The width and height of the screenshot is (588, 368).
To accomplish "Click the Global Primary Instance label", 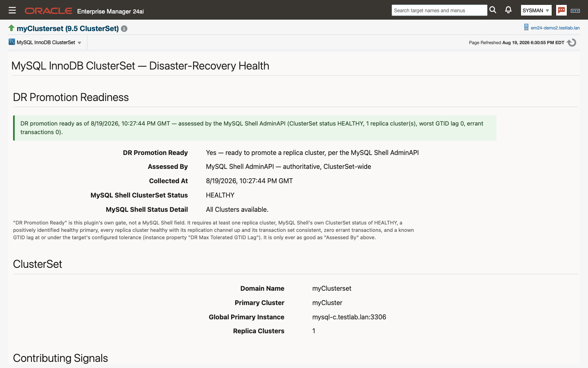I will (x=247, y=317).
